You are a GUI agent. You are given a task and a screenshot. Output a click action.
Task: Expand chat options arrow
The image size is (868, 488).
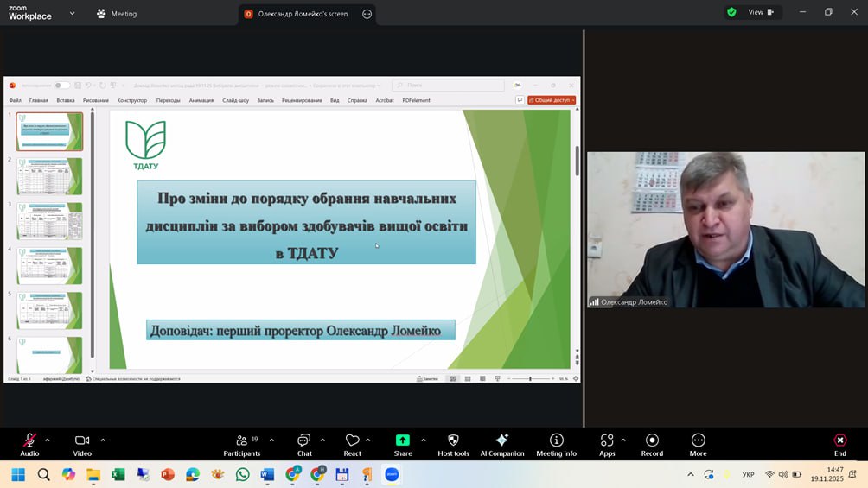(x=322, y=440)
